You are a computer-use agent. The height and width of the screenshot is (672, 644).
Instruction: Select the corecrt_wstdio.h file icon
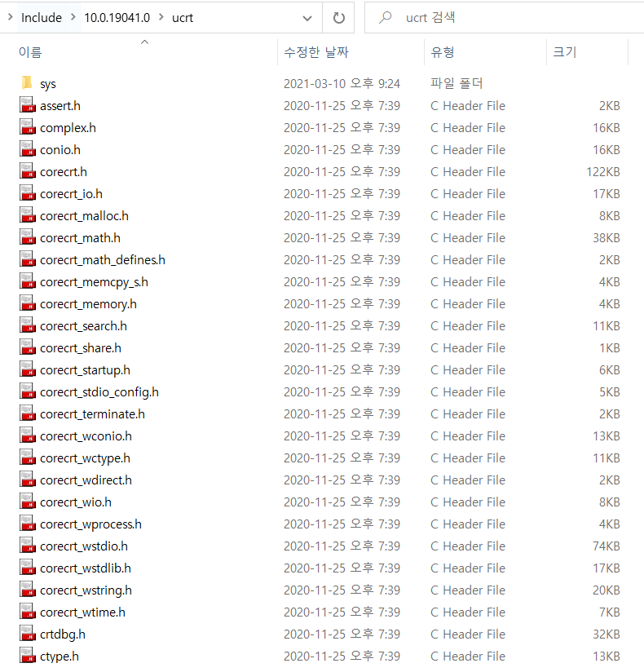pyautogui.click(x=28, y=546)
